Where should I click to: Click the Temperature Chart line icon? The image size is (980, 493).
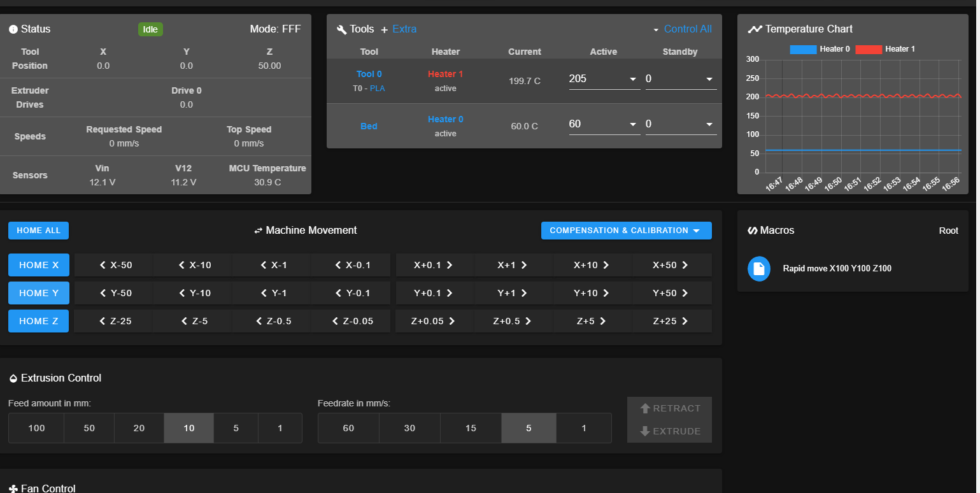click(755, 29)
